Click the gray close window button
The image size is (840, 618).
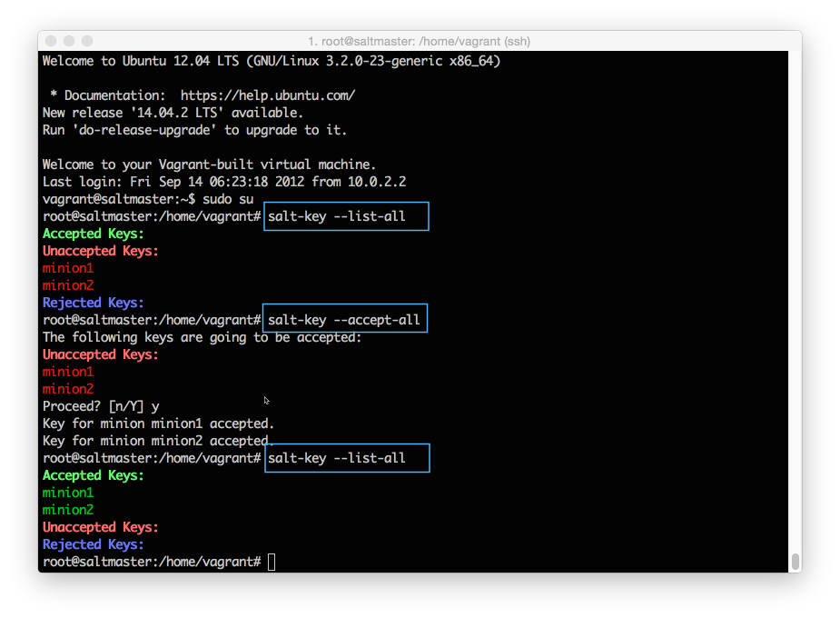[50, 41]
